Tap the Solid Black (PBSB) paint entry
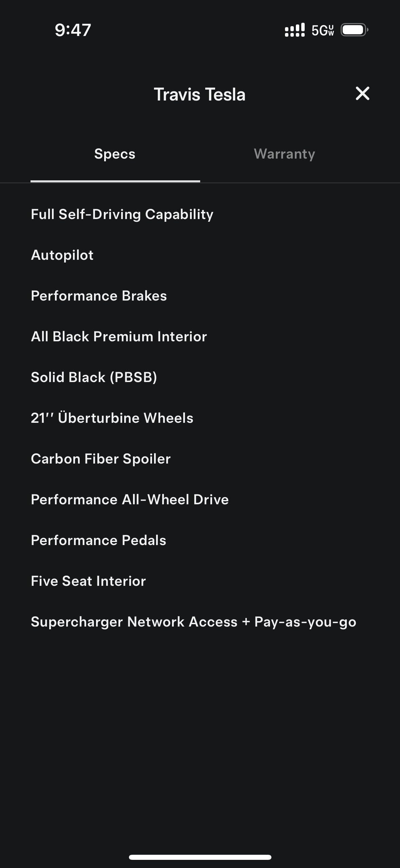This screenshot has width=400, height=868. pyautogui.click(x=94, y=377)
